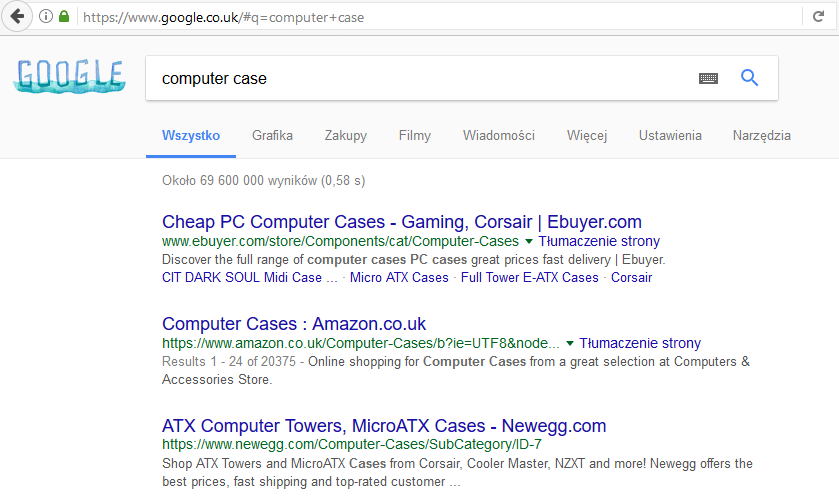Reload the page with the refresh icon
Screen dimensions: 839x497
(818, 17)
